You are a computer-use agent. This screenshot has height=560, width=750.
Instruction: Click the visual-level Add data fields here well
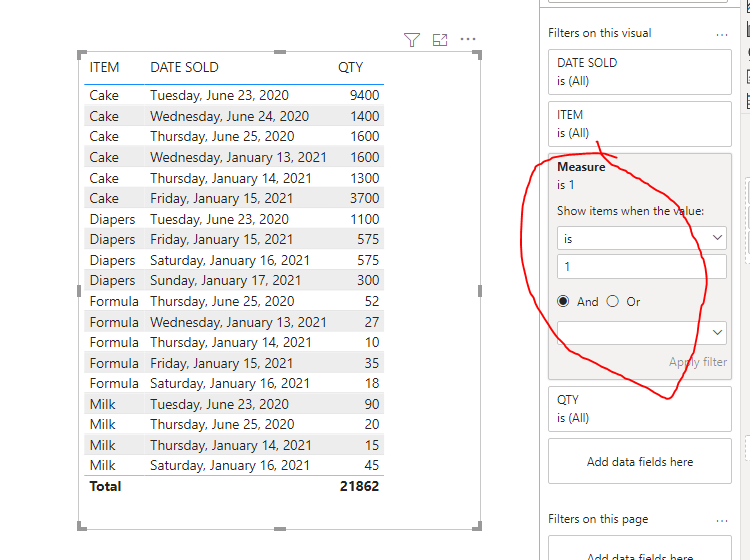pyautogui.click(x=640, y=461)
